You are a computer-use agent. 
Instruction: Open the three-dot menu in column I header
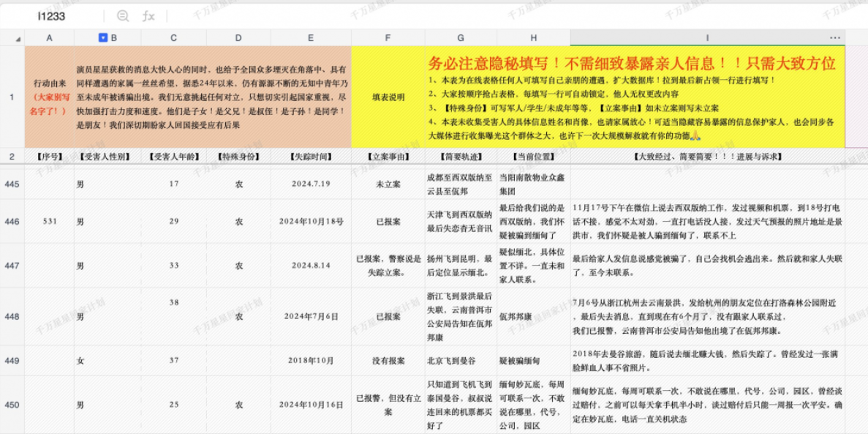[835, 37]
